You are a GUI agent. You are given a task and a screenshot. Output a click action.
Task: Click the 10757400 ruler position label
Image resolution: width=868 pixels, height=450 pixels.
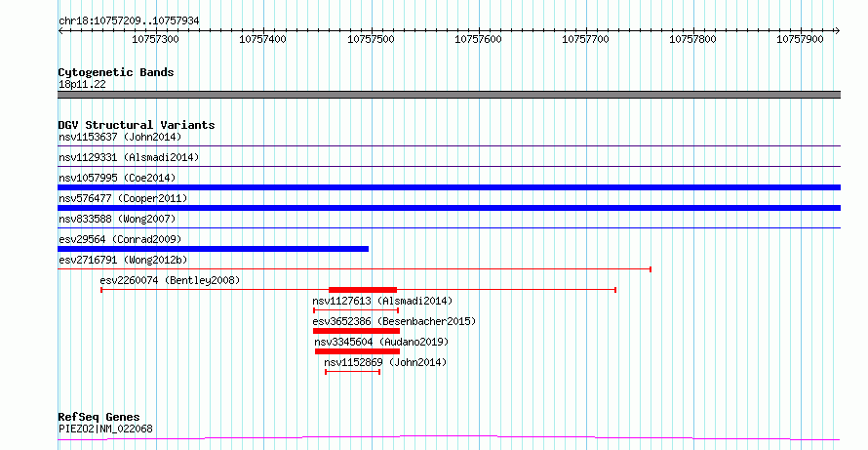[263, 39]
